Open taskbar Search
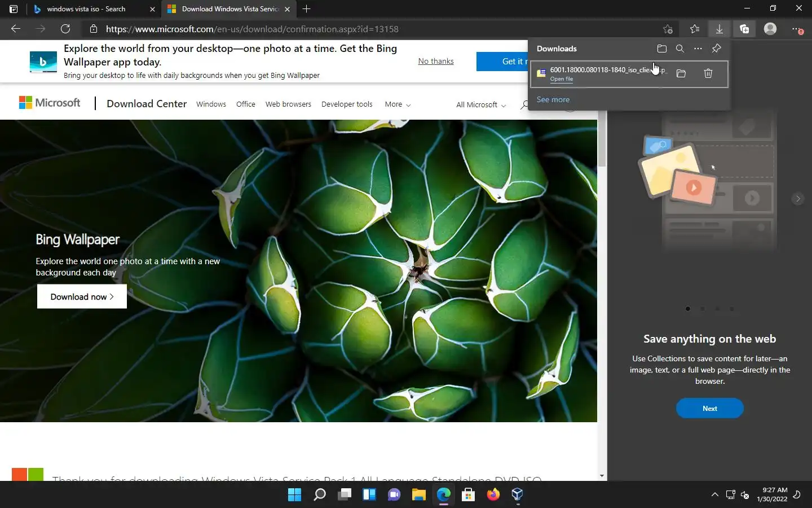The image size is (812, 508). pos(320,495)
